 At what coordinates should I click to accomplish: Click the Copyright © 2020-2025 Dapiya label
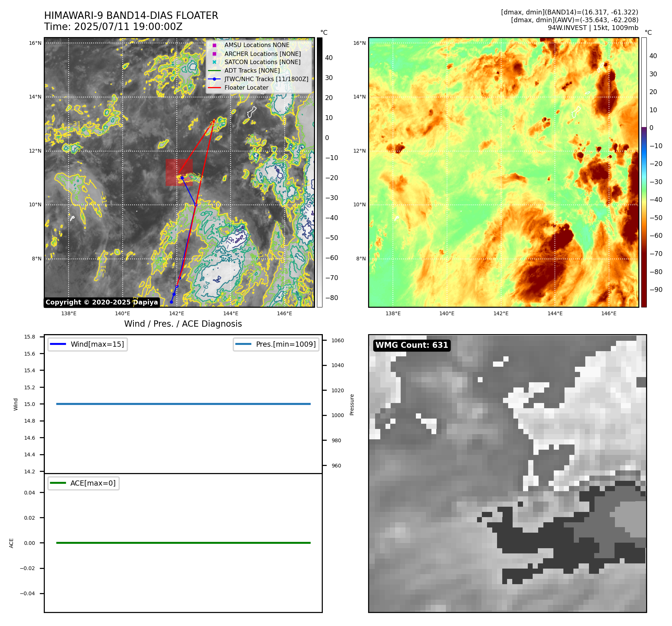click(102, 302)
